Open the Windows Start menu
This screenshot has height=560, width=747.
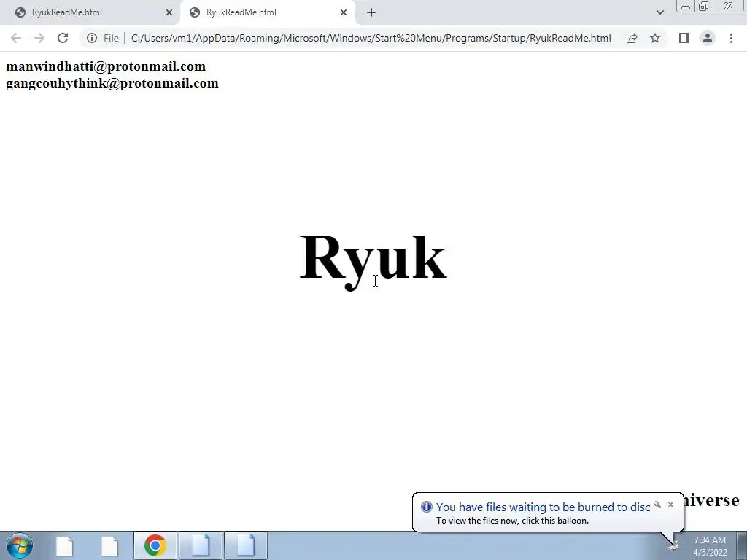[x=20, y=545]
